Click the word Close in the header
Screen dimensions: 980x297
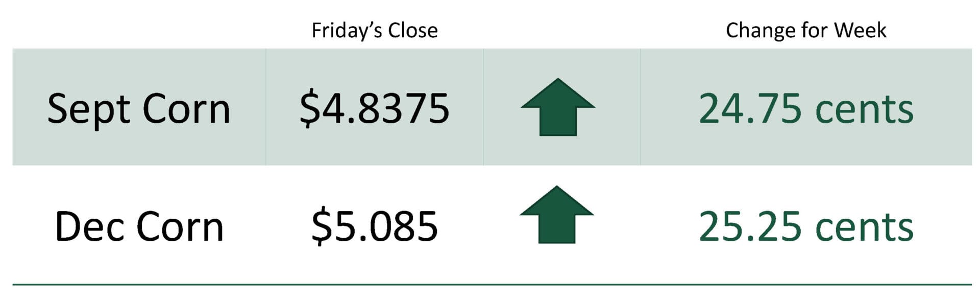click(x=412, y=31)
